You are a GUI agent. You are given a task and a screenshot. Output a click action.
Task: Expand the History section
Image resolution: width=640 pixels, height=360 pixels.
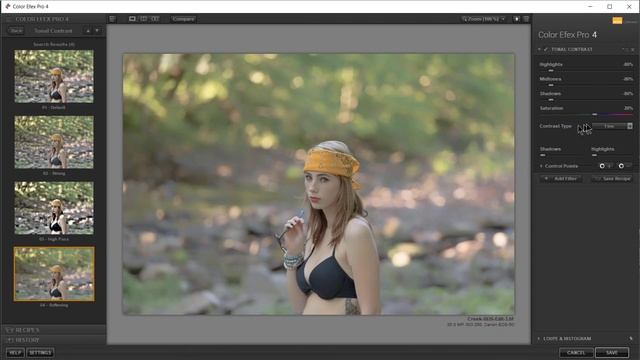53,340
